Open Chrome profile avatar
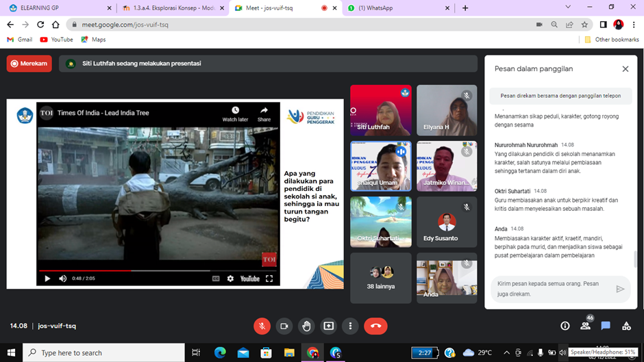 pos(619,25)
